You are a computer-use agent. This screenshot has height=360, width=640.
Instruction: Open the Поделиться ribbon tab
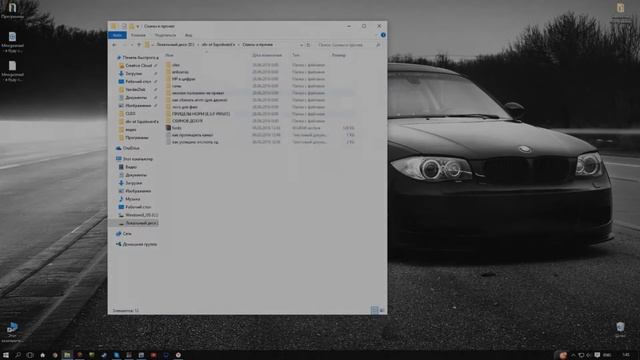point(165,35)
